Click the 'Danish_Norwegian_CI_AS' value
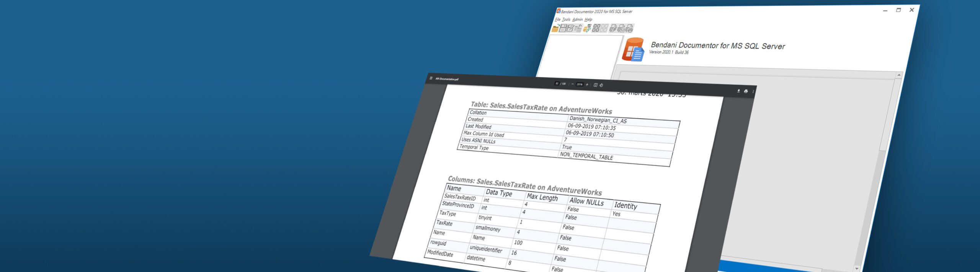Image resolution: width=980 pixels, height=272 pixels. pyautogui.click(x=598, y=120)
